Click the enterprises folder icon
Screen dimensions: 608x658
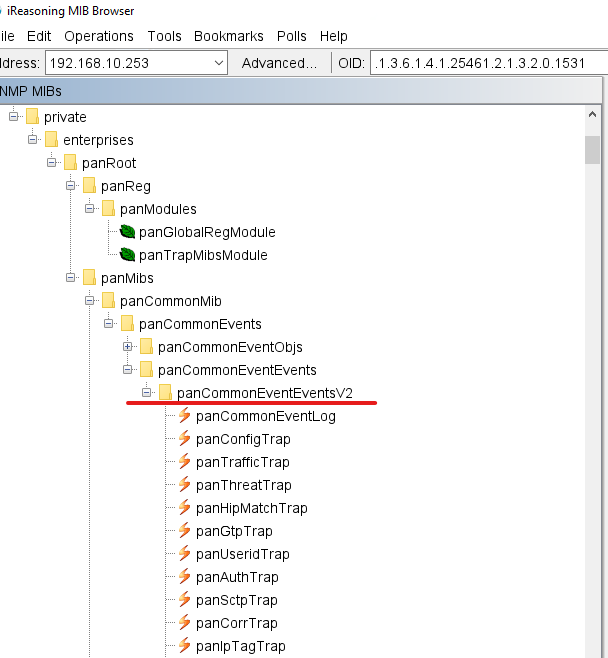pos(51,140)
